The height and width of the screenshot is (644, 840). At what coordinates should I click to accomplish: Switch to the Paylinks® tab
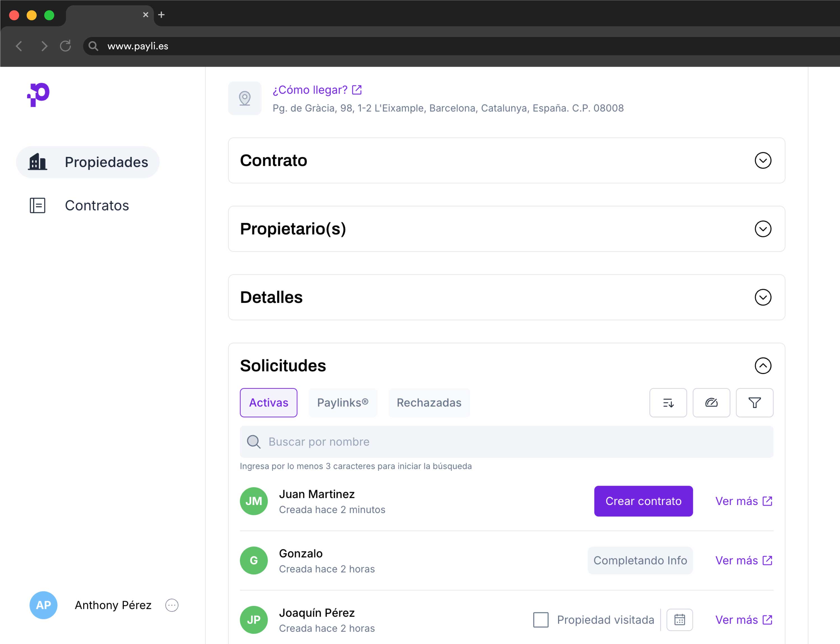click(x=342, y=402)
